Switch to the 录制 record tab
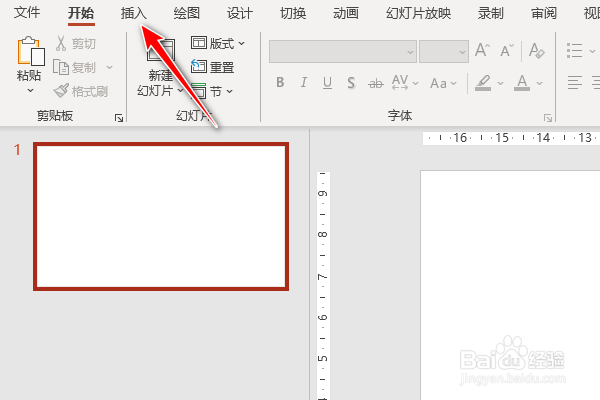The height and width of the screenshot is (400, 600). (x=491, y=13)
